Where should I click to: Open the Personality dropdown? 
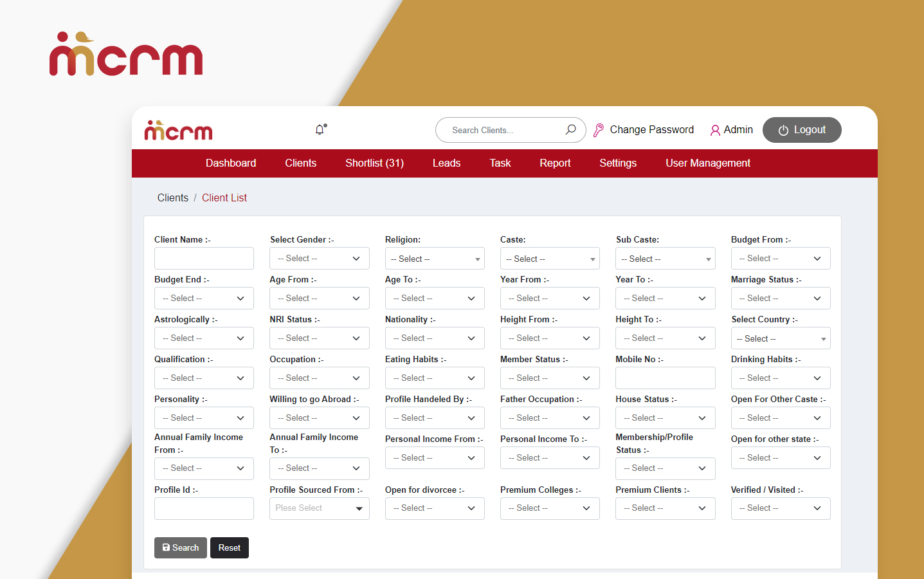tap(204, 418)
